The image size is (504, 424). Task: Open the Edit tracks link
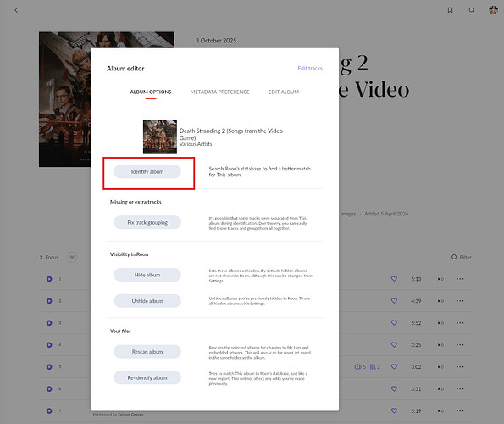pos(310,68)
